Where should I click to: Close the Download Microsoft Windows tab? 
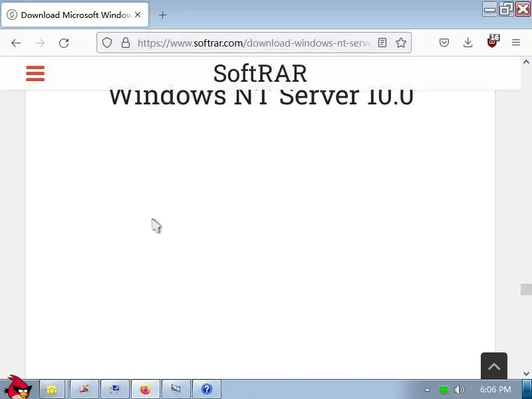pyautogui.click(x=138, y=15)
